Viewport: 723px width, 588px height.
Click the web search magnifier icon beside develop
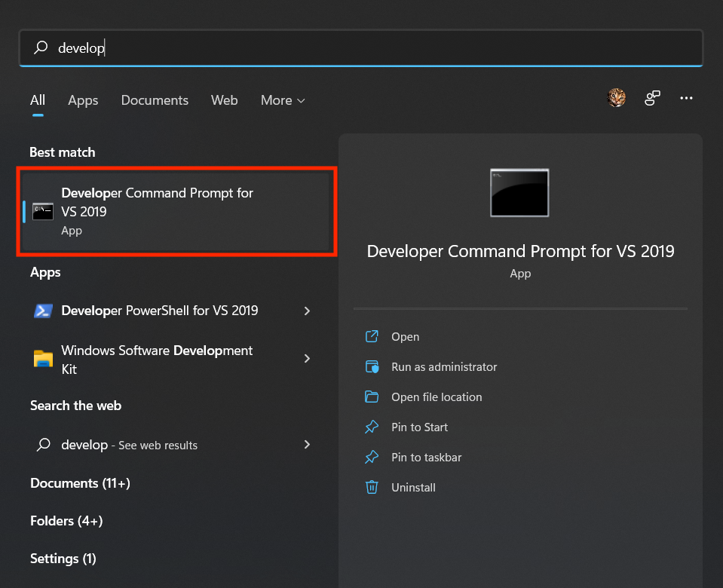tap(43, 444)
